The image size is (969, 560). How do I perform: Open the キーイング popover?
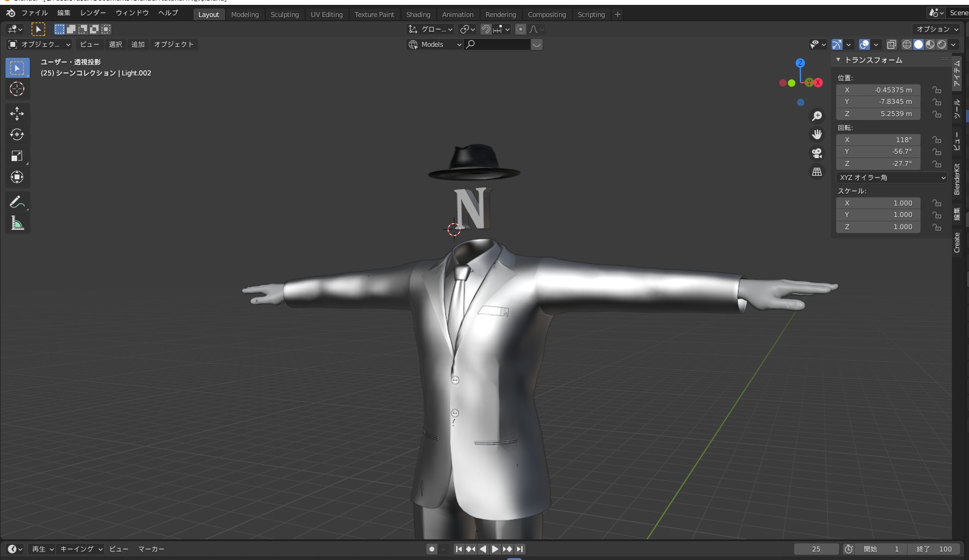[81, 549]
